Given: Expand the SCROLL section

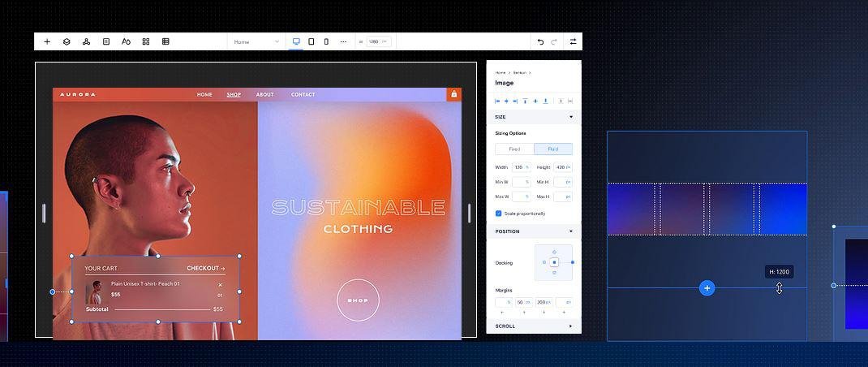Looking at the screenshot, I should point(571,326).
